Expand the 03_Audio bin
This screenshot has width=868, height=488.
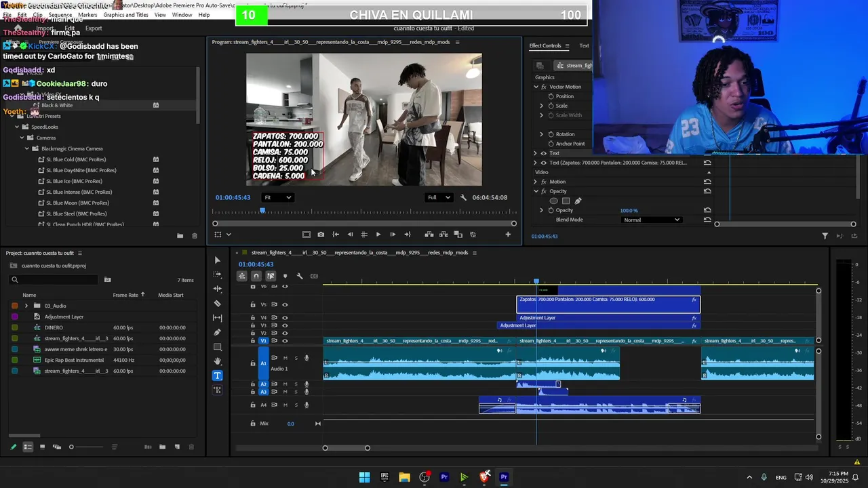26,306
